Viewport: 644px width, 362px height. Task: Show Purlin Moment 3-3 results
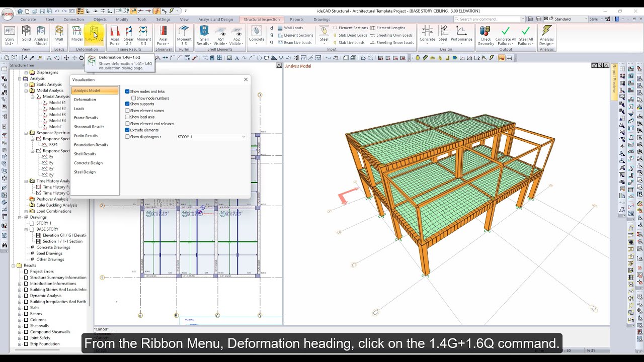pyautogui.click(x=184, y=35)
